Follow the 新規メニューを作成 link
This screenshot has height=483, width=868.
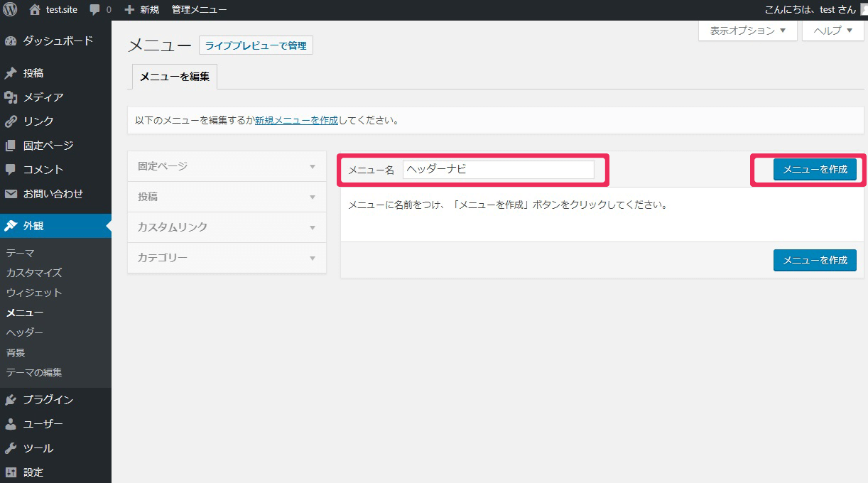[x=296, y=120]
